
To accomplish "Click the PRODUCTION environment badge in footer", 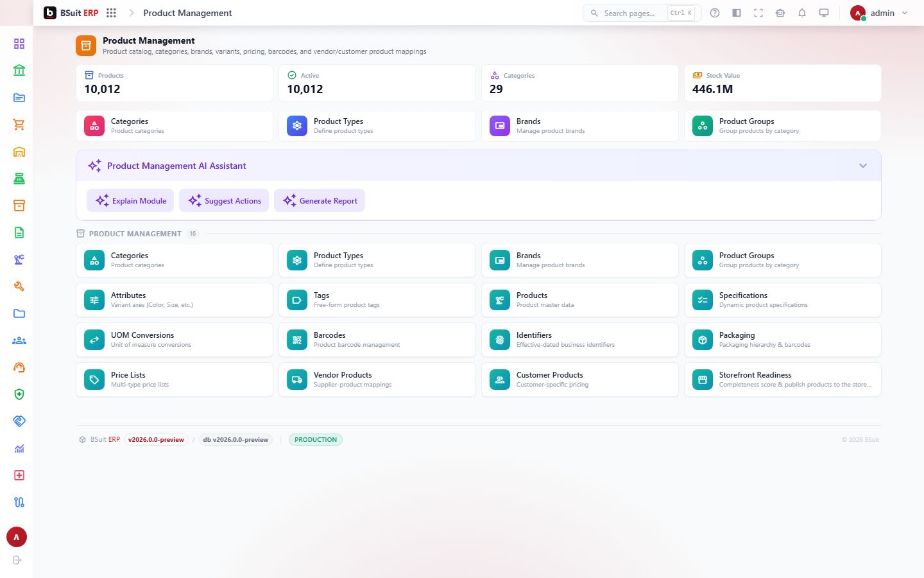I will click(316, 440).
